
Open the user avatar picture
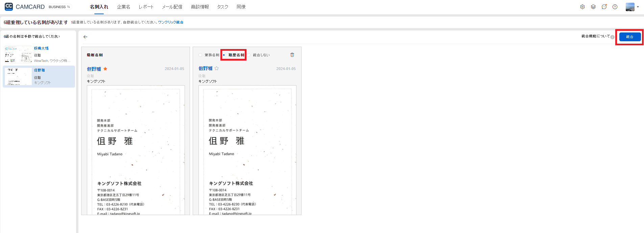pos(630,7)
